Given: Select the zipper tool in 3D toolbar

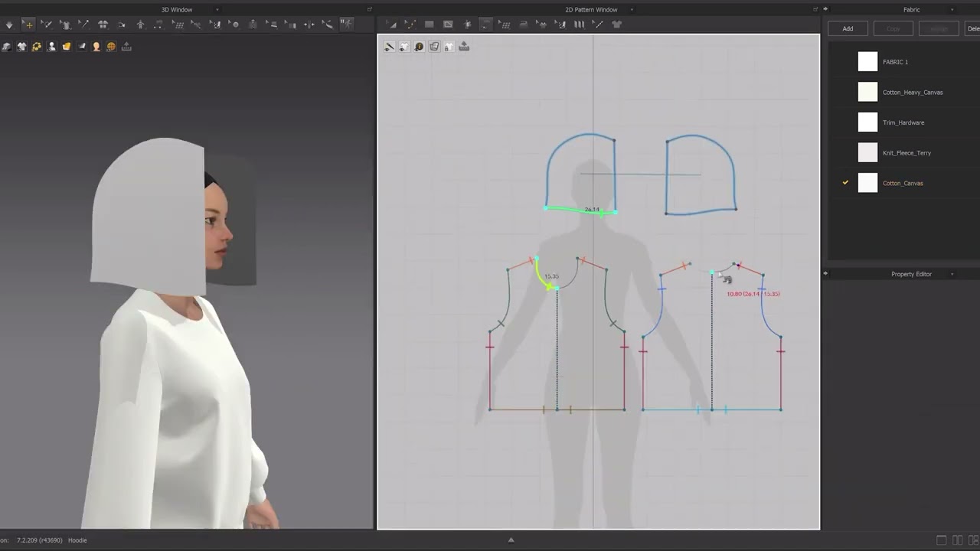Looking at the screenshot, I should [253, 24].
